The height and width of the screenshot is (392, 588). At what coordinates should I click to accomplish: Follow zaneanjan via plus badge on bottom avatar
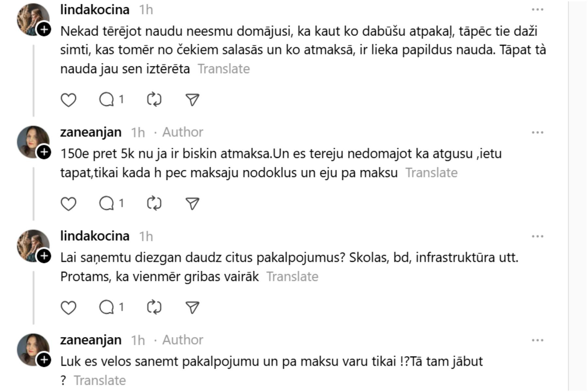point(44,360)
